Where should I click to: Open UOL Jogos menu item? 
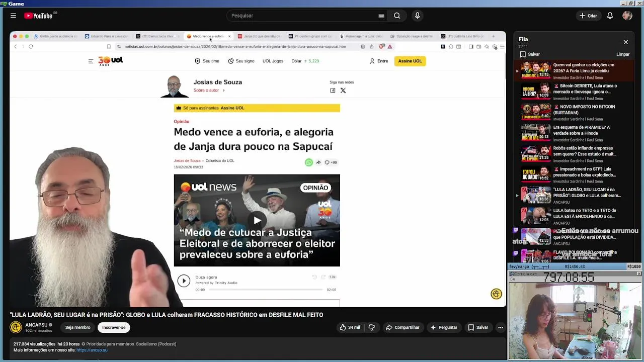point(273,61)
